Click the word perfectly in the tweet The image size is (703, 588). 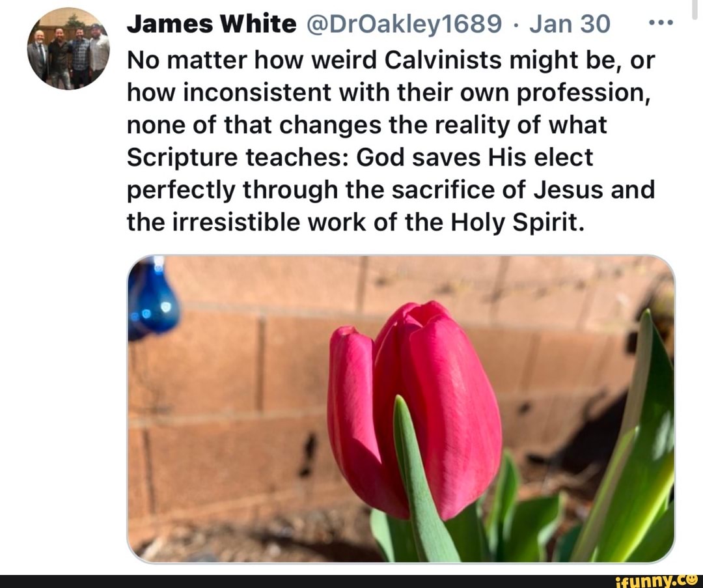pos(181,191)
